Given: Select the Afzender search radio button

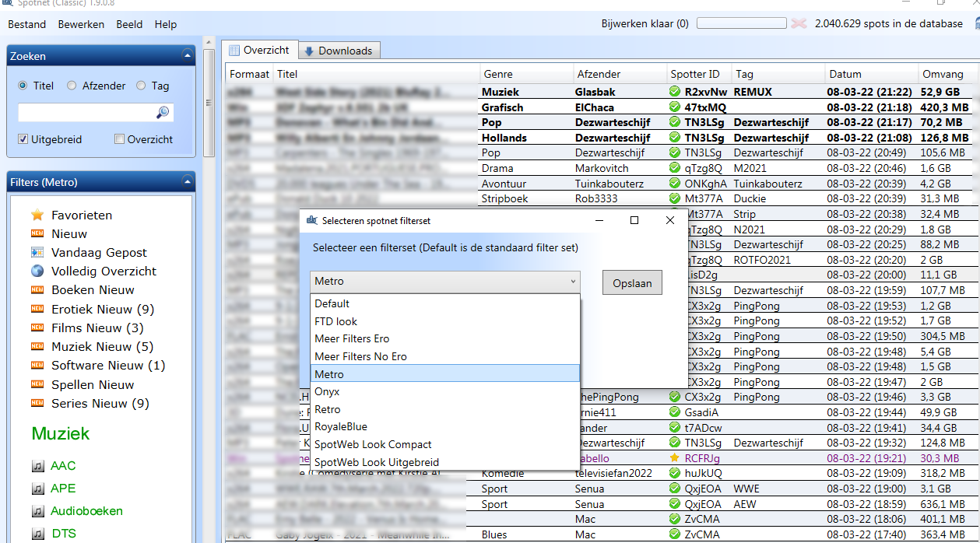Looking at the screenshot, I should coord(72,86).
